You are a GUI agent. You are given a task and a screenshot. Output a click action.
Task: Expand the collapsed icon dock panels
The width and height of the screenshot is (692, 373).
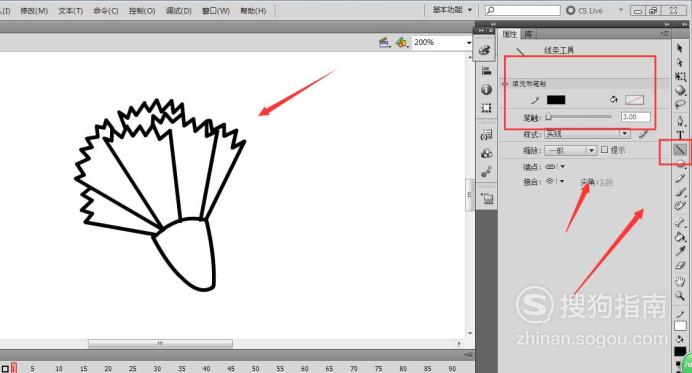point(482,30)
